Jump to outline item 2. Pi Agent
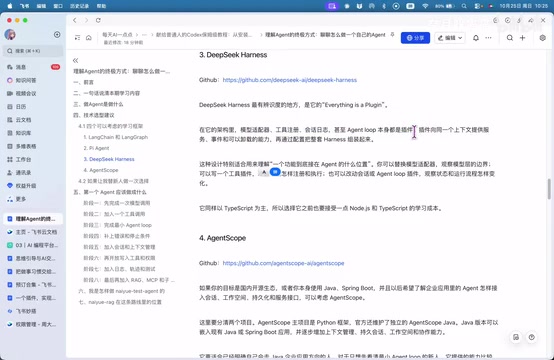 coord(96,148)
